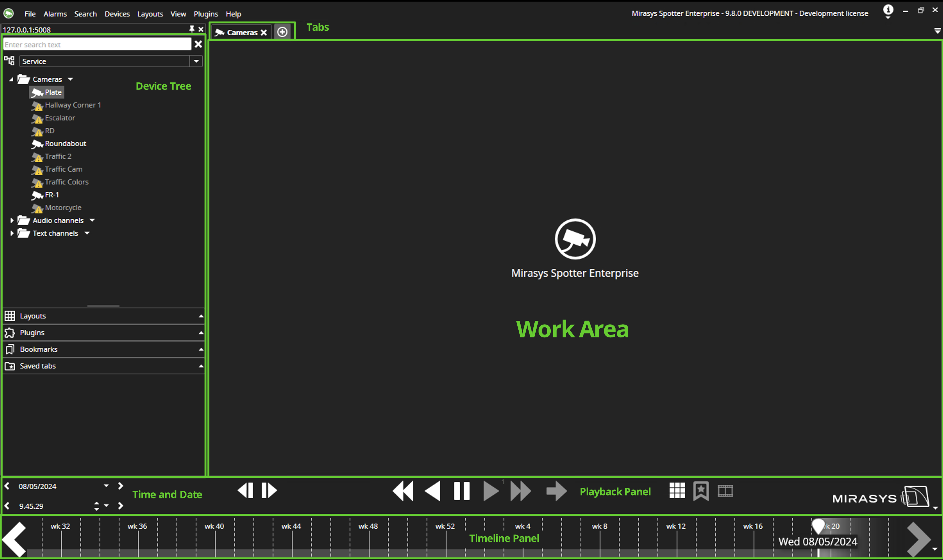
Task: Step one frame forward
Action: 269,490
